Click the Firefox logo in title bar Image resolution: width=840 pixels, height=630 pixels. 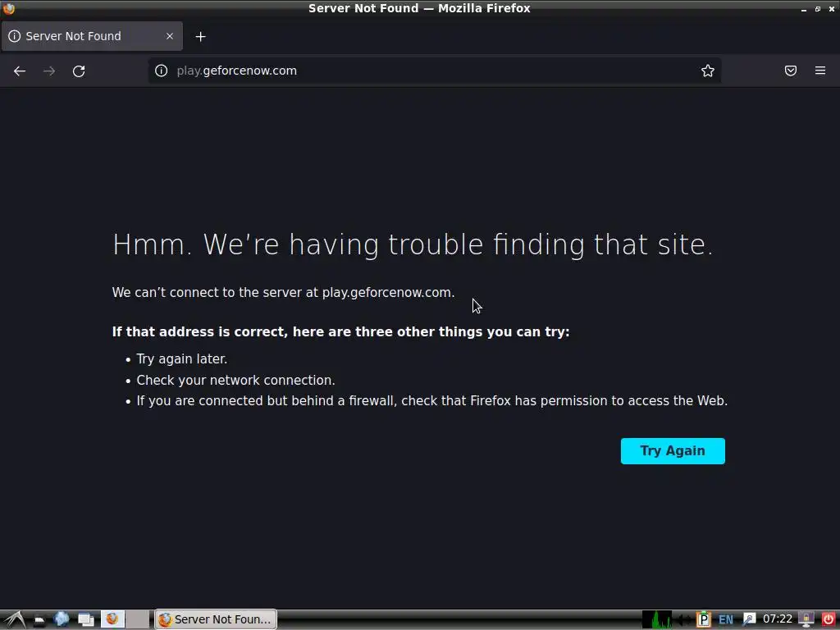coord(8,8)
